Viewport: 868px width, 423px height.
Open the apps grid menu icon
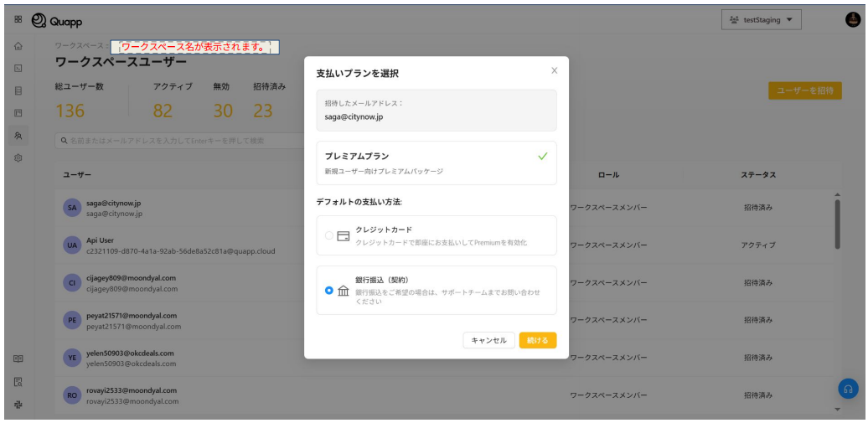coord(18,19)
